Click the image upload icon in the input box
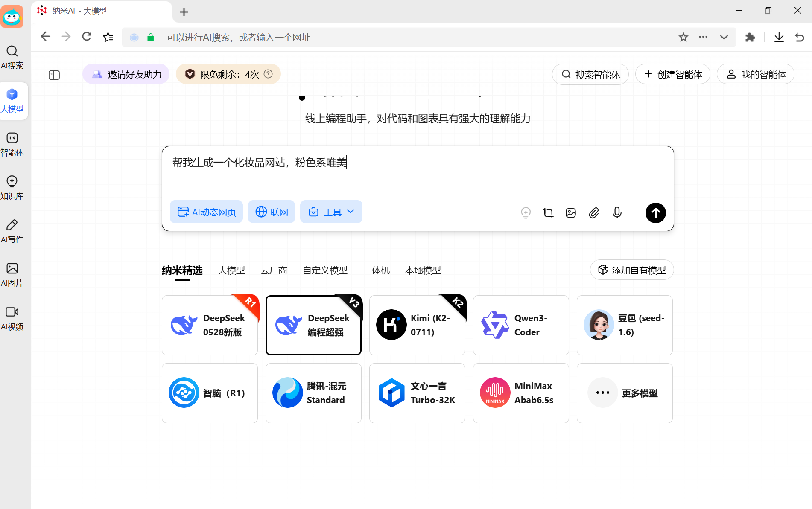This screenshot has height=509, width=812. 571,212
